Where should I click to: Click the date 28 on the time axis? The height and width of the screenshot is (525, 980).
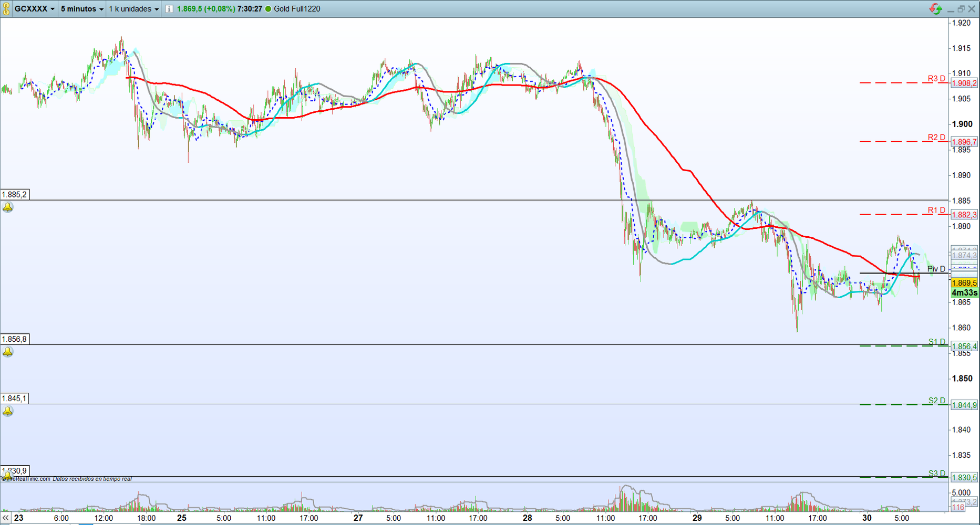tap(527, 518)
